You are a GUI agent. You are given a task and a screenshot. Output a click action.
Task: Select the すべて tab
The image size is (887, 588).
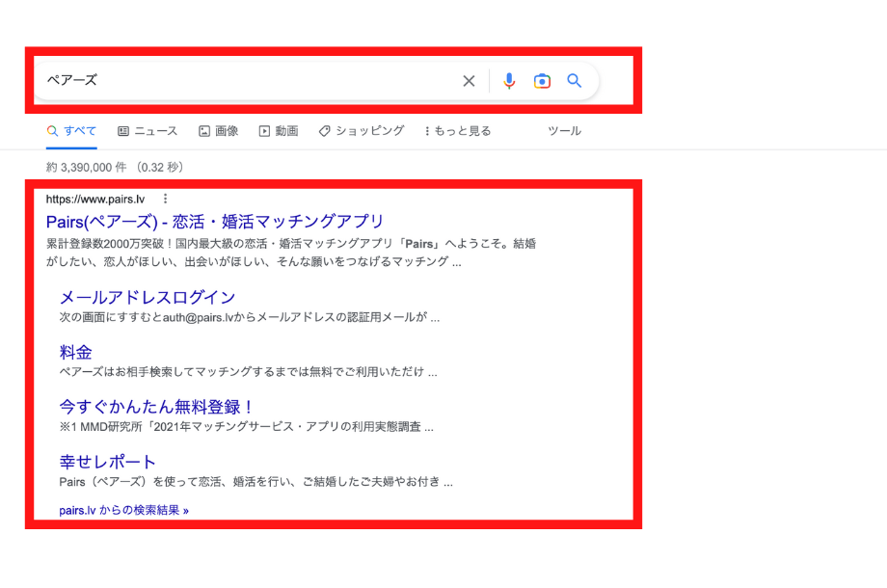[x=71, y=131]
